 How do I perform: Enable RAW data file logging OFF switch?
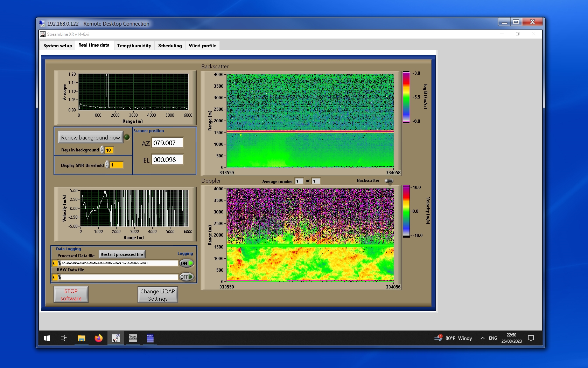[187, 277]
